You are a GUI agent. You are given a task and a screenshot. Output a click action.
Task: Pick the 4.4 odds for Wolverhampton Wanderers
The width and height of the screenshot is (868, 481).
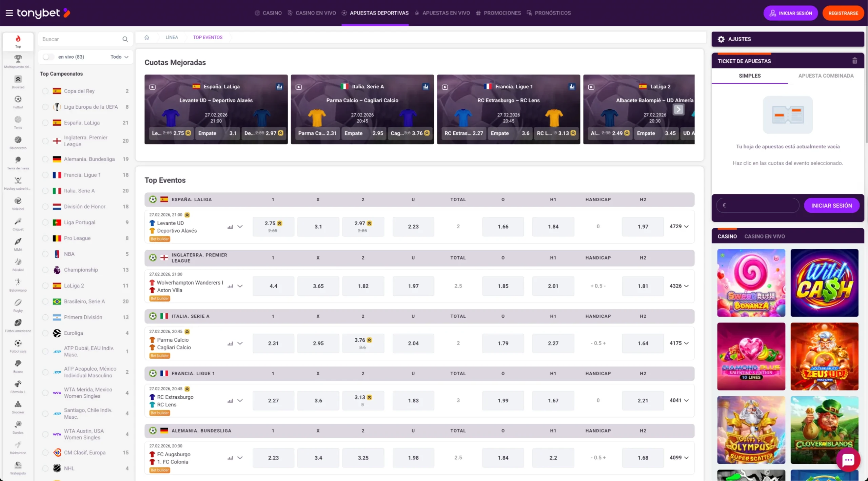point(273,286)
